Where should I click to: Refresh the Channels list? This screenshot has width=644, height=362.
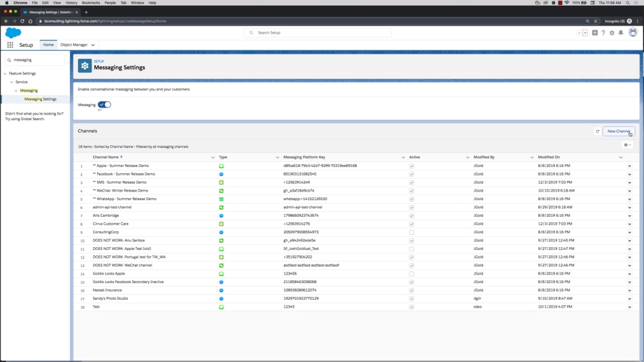click(597, 131)
